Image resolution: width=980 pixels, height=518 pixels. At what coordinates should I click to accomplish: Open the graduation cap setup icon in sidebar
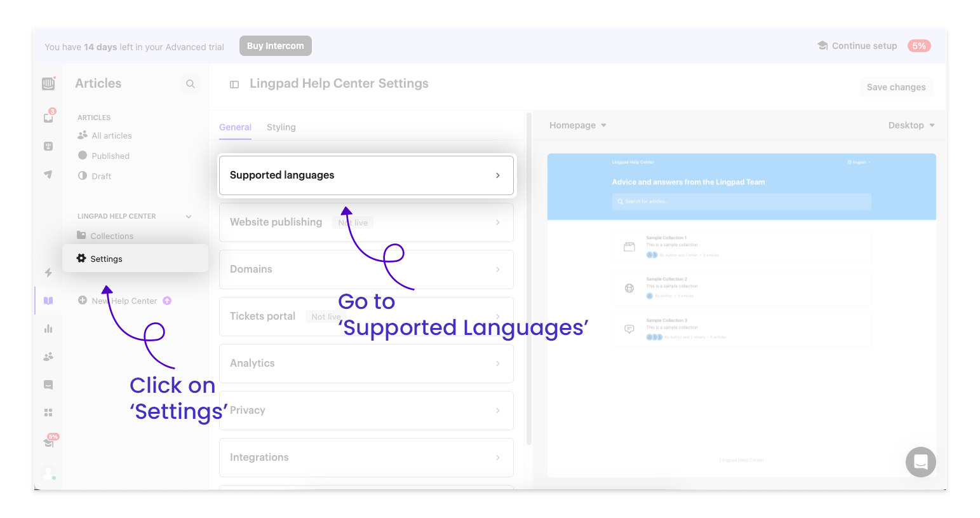coord(49,442)
